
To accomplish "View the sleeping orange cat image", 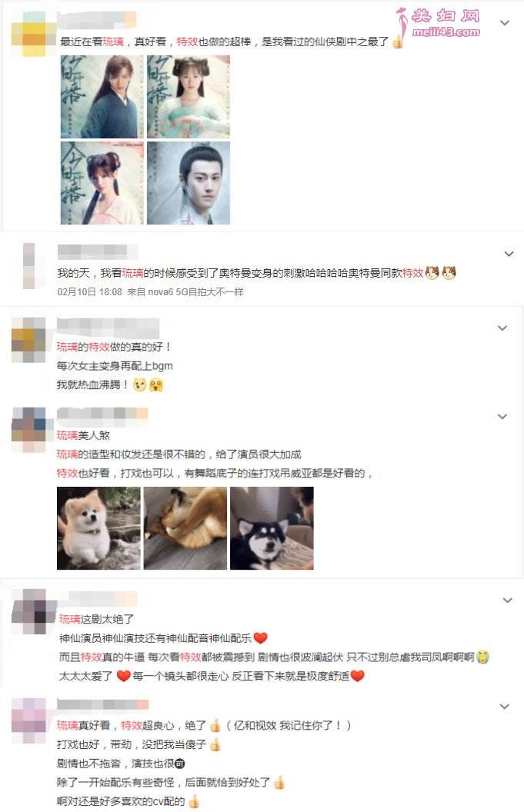I will (x=185, y=528).
